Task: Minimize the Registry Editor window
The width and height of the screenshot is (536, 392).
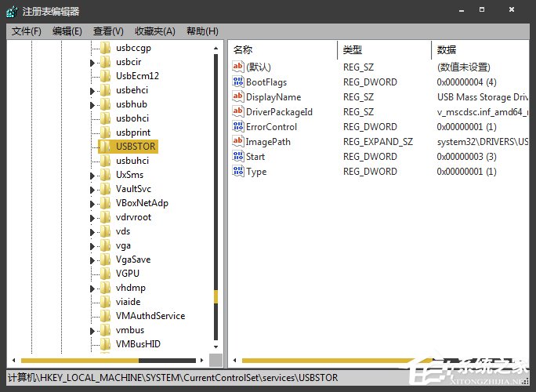Action: [x=462, y=10]
